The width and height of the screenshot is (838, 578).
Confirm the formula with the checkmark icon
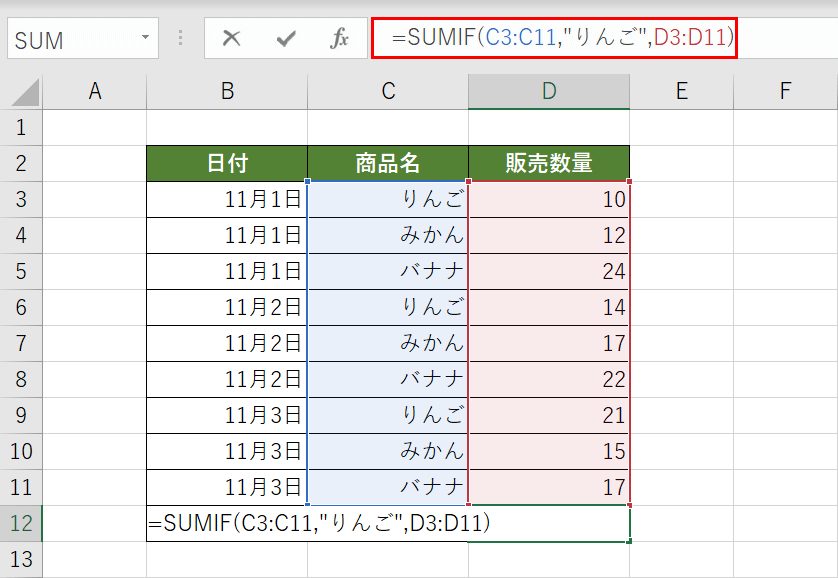(x=286, y=39)
